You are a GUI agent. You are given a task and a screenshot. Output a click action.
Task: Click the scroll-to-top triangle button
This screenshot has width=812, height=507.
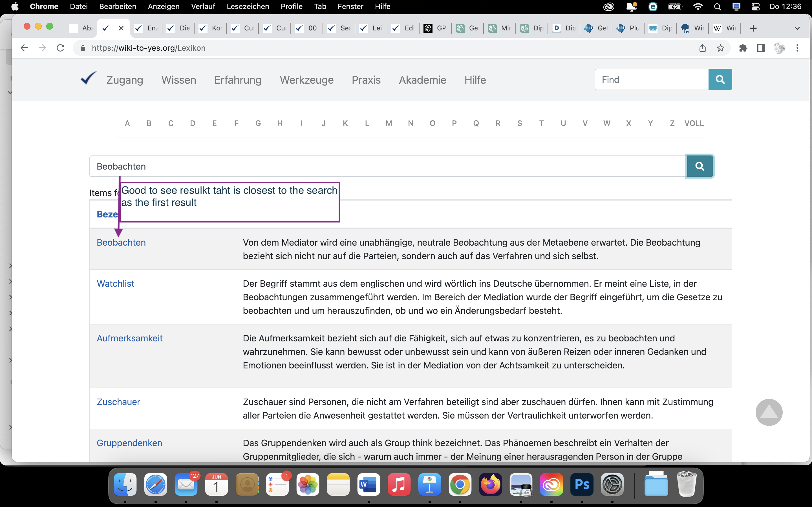769,412
